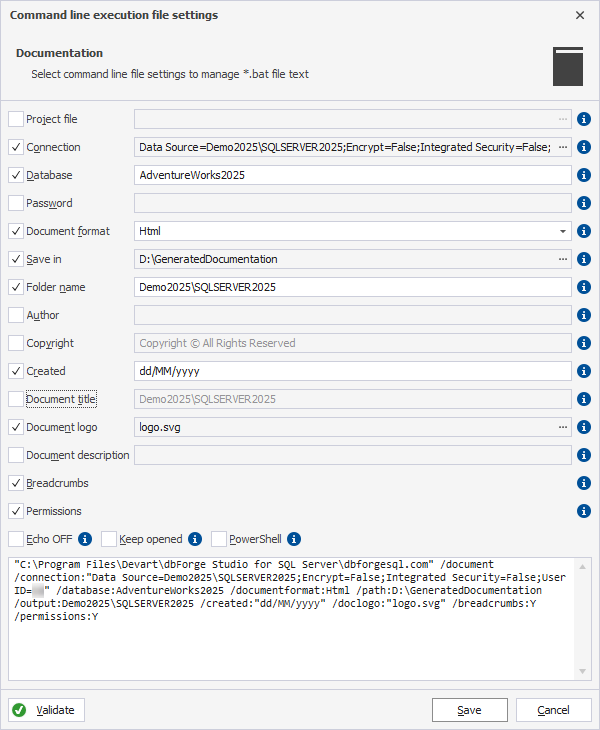Show info for Created row
Viewport: 600px width, 730px height.
(x=584, y=371)
